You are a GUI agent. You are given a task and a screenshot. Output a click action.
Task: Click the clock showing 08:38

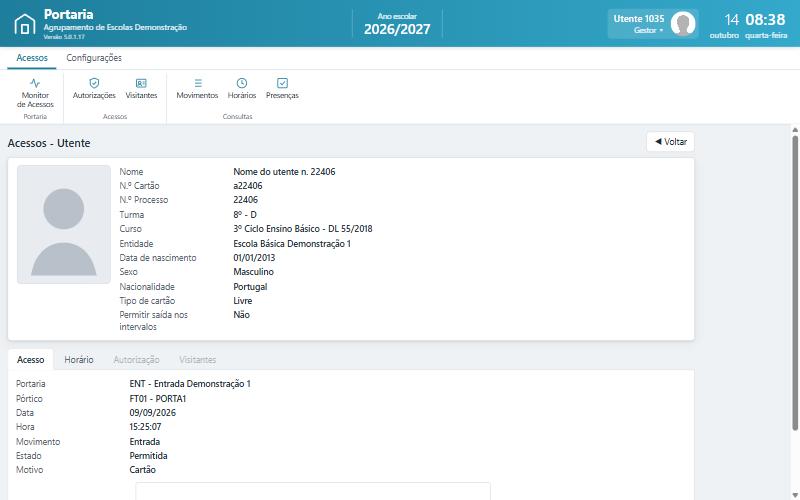click(x=765, y=19)
